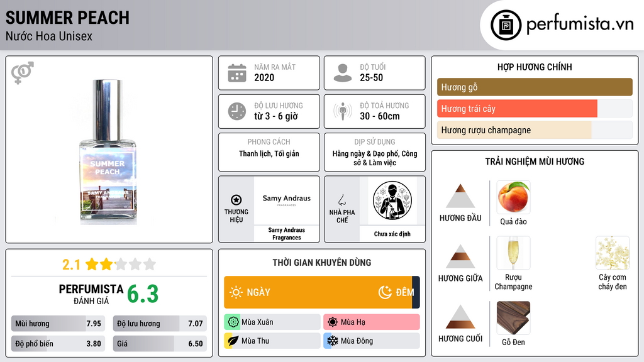The height and width of the screenshot is (362, 644).
Task: Click the Trải nghiệm mùi hương heading
Action: coord(535,162)
